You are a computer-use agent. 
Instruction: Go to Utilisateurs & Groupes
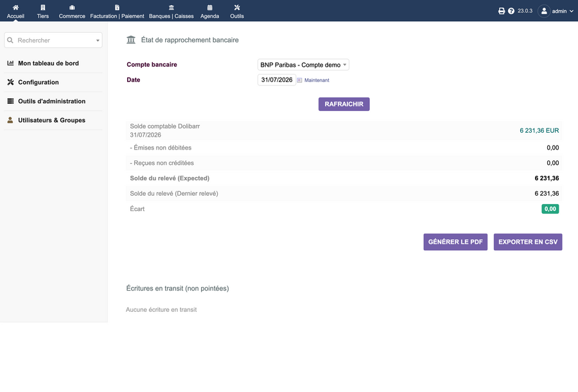(51, 120)
